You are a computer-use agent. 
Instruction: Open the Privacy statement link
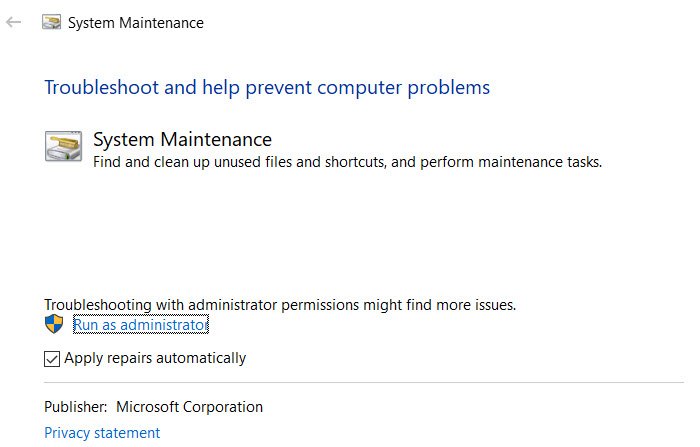[102, 433]
